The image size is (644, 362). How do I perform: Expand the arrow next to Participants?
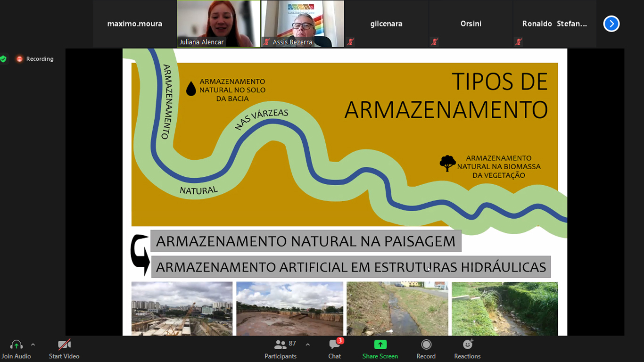[308, 345]
